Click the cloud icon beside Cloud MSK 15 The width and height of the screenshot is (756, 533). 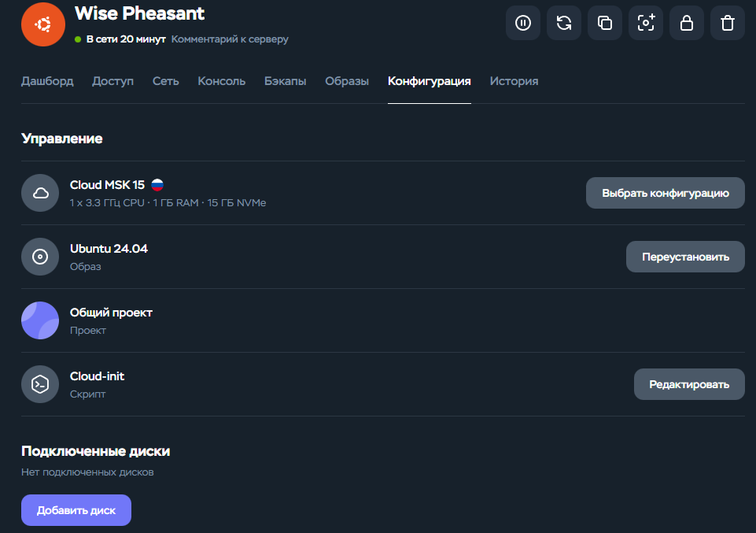[x=40, y=193]
